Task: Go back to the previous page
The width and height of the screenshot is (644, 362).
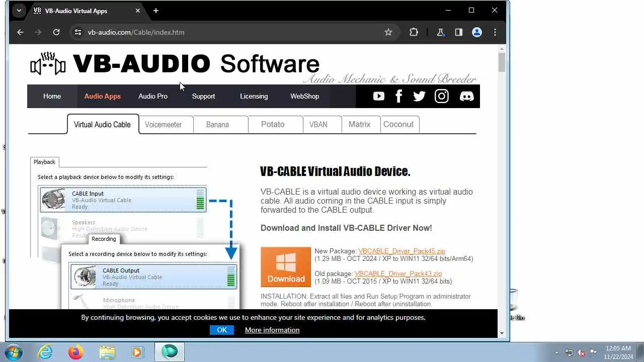Action: (20, 32)
